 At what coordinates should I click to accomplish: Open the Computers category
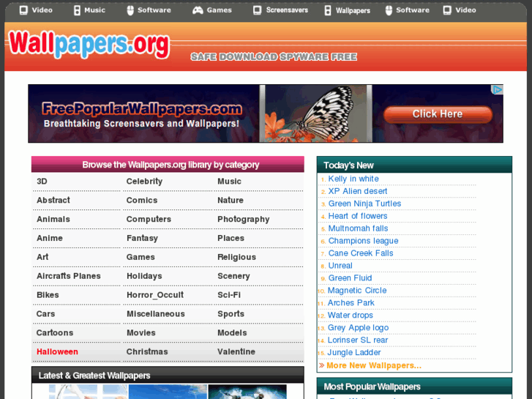point(149,220)
